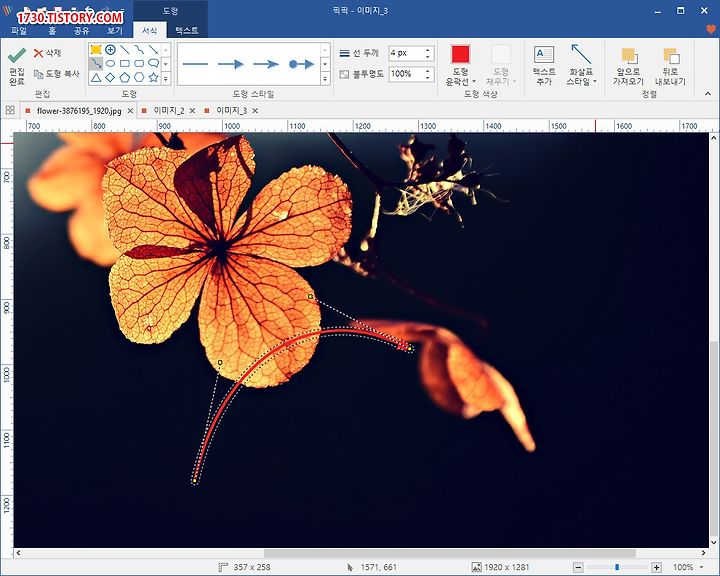Image resolution: width=720 pixels, height=576 pixels.
Task: Choose the second arrow shape style
Action: click(x=266, y=64)
